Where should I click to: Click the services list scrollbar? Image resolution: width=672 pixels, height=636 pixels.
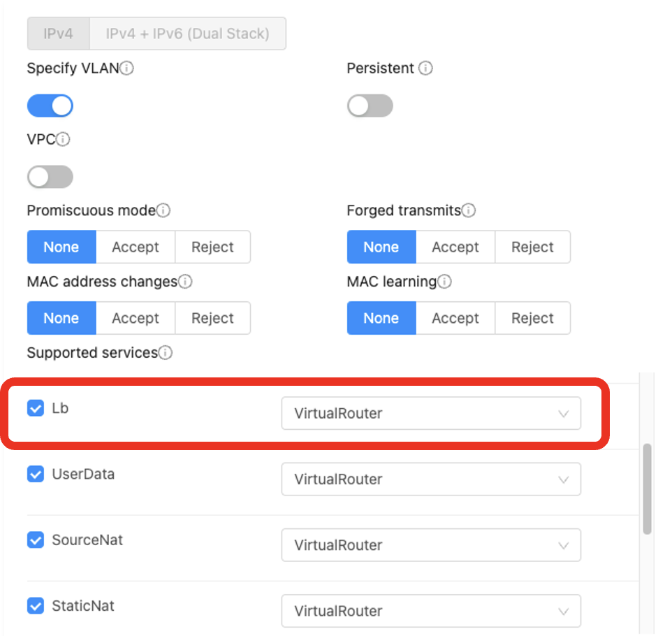(647, 489)
